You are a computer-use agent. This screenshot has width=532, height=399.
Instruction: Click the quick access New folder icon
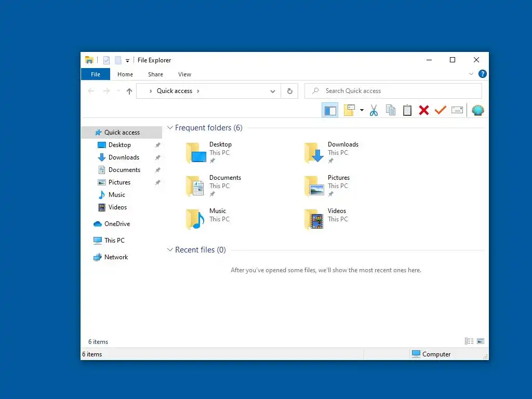coord(118,60)
